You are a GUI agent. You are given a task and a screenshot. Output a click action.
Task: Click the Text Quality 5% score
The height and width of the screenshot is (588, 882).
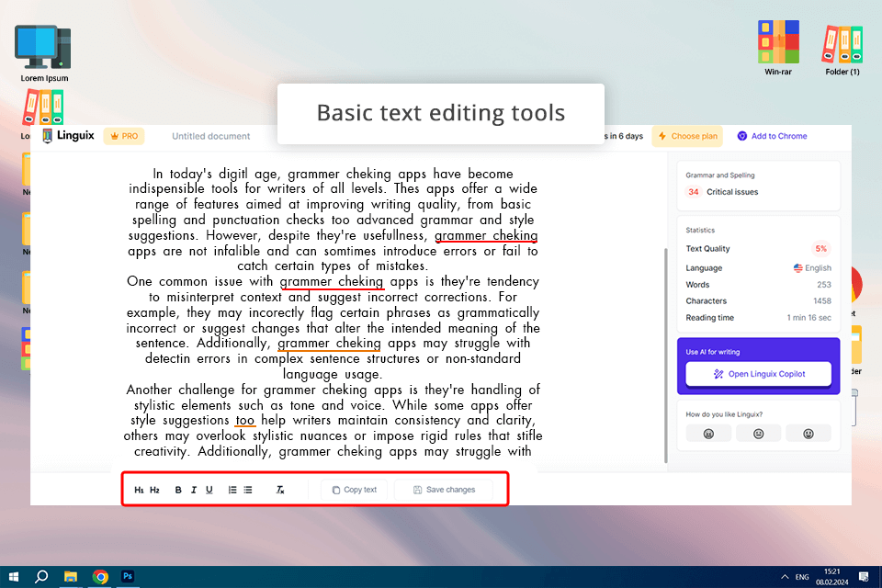click(820, 249)
